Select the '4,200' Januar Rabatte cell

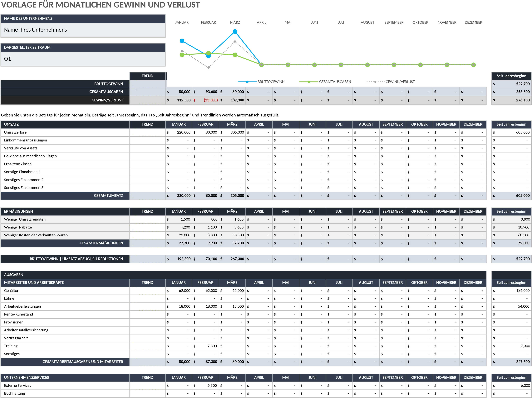pos(179,227)
